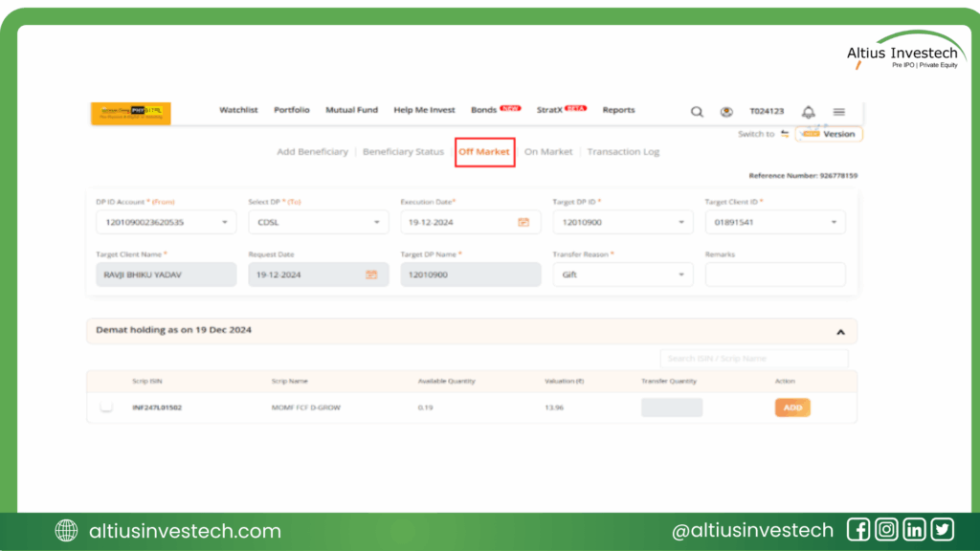Collapse the Demat holding section chevron
The image size is (980, 551).
[840, 331]
